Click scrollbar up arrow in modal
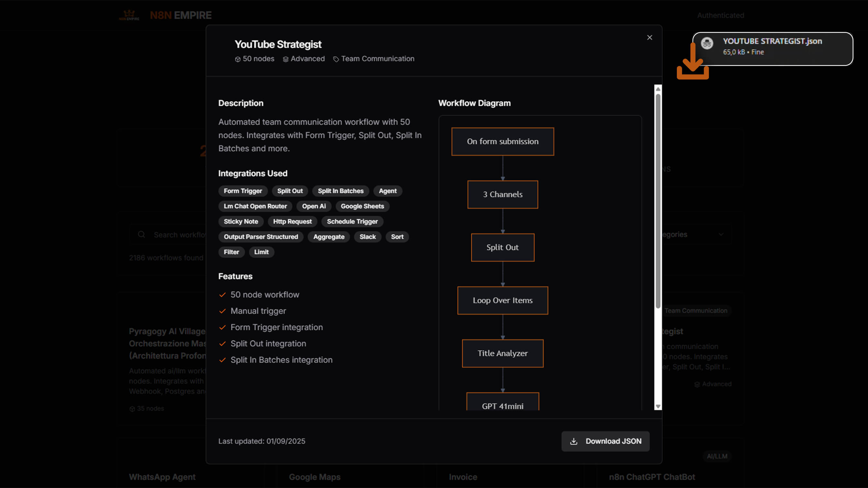 pos(657,89)
